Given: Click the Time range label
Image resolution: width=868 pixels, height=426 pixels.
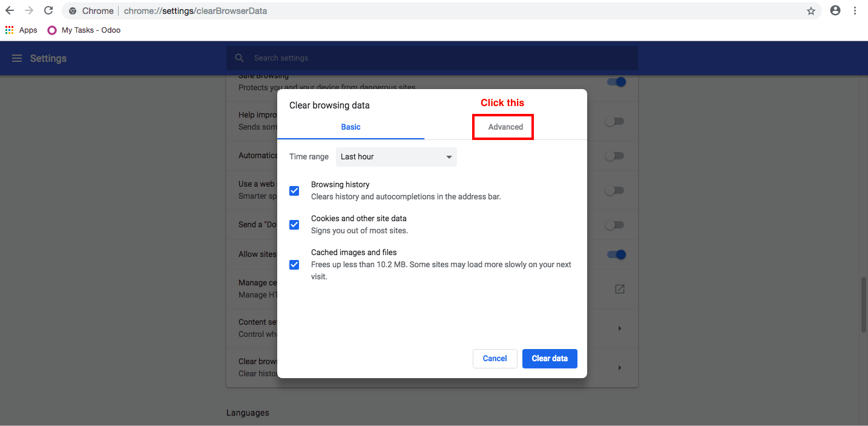Looking at the screenshot, I should (309, 156).
